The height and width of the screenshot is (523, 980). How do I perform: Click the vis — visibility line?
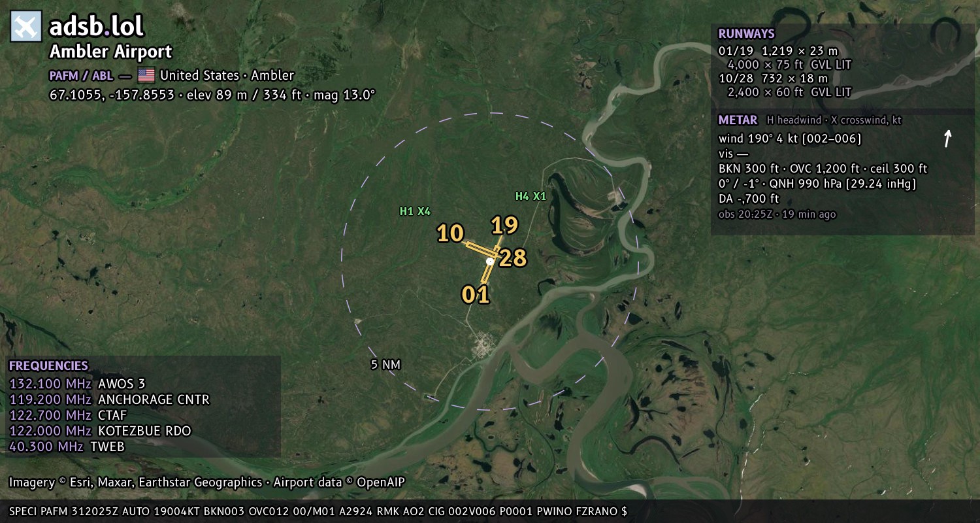[734, 154]
